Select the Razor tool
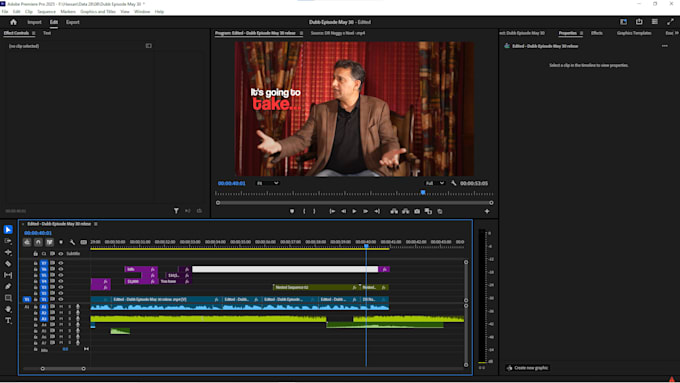 [8, 263]
